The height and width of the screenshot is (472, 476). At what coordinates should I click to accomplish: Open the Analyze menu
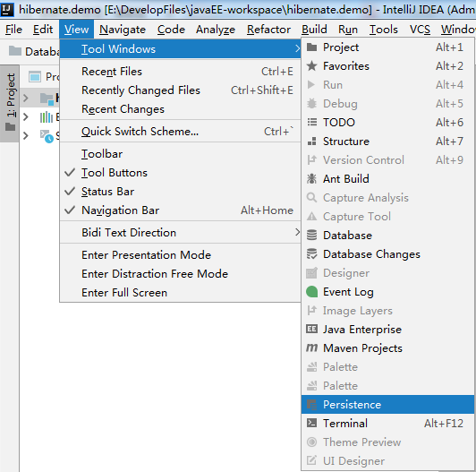coord(216,30)
